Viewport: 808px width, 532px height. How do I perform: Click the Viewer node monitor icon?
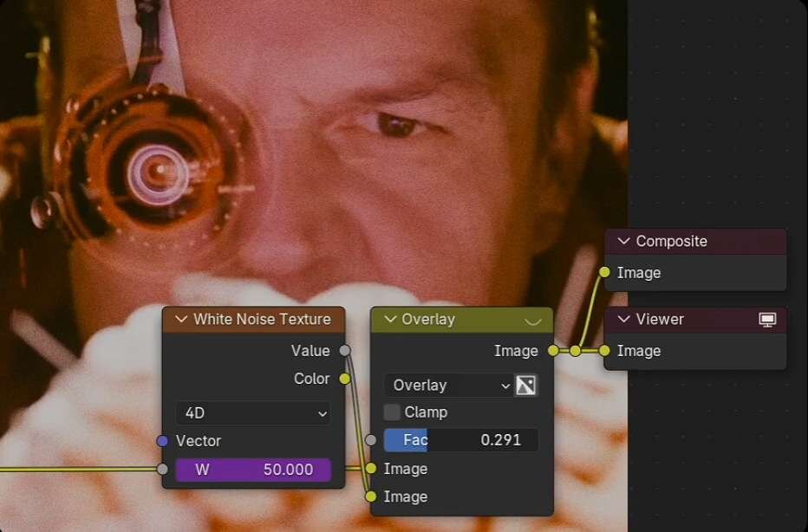click(767, 320)
